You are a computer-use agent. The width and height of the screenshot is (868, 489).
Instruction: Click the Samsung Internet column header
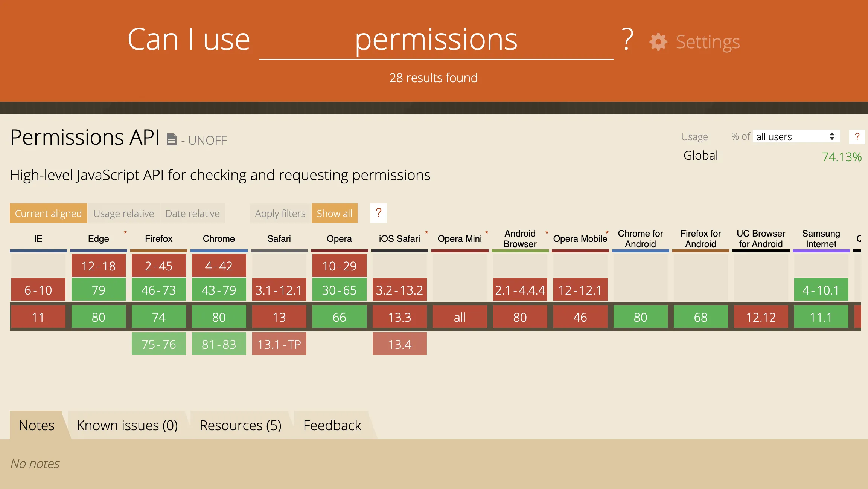[x=821, y=239]
